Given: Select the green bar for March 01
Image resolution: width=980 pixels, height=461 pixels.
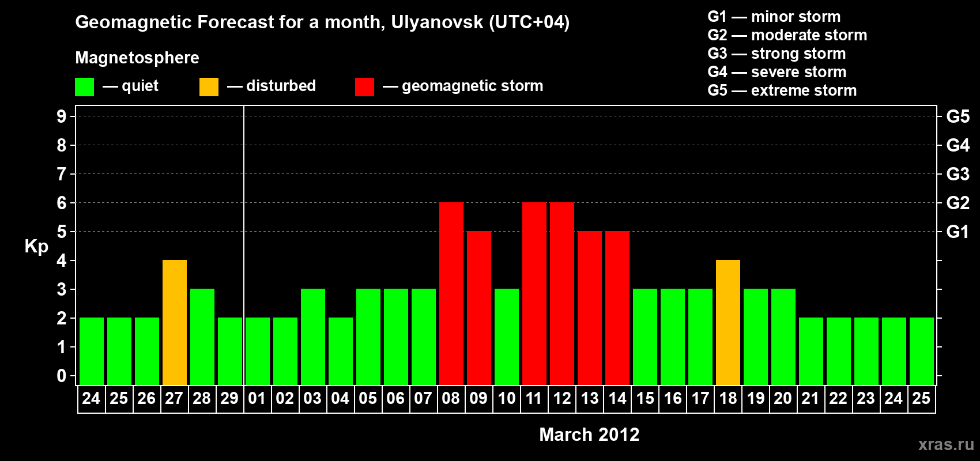Looking at the screenshot, I should 258,351.
